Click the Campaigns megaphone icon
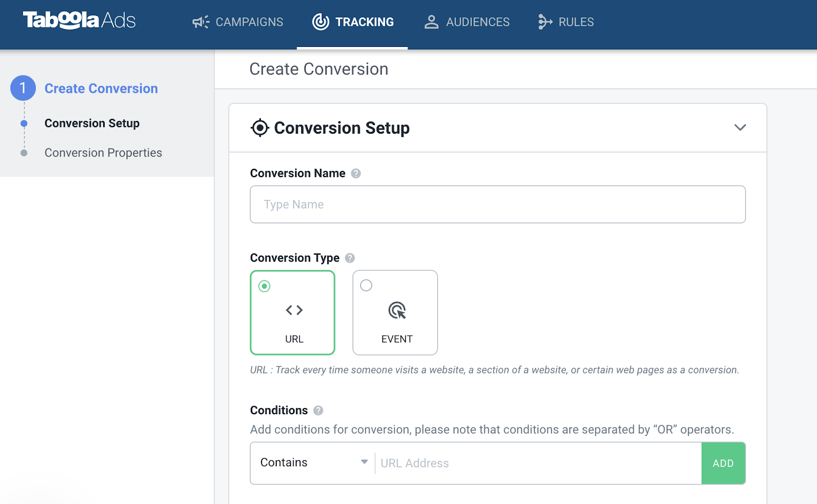The width and height of the screenshot is (817, 504). [201, 22]
